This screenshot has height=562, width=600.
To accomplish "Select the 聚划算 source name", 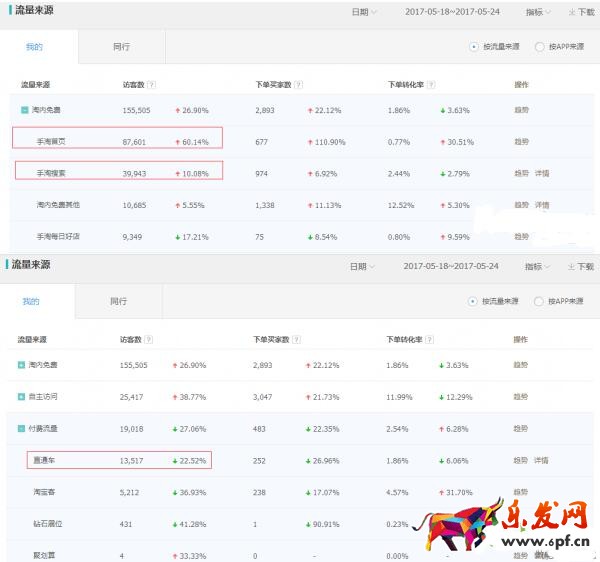I will click(x=44, y=555).
